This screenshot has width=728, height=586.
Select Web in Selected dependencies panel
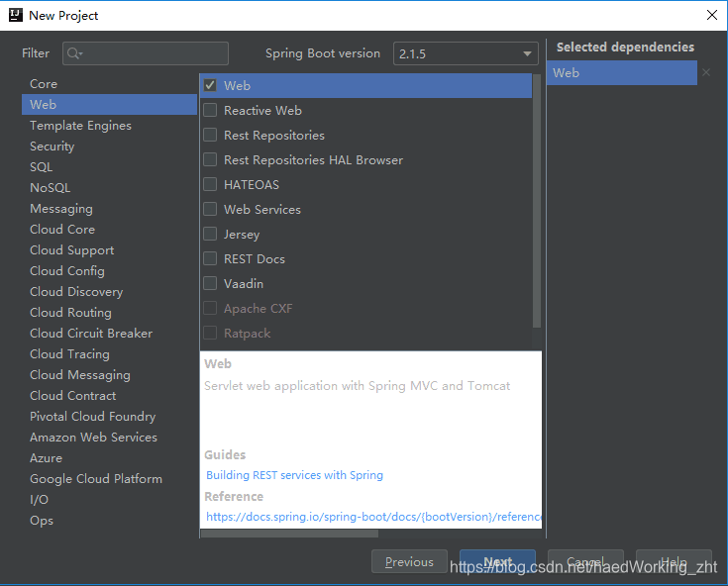(x=622, y=73)
